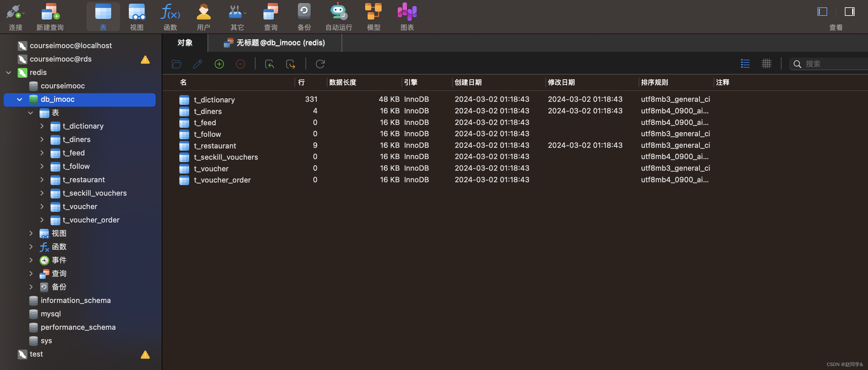Select t_seckill_vouchers row in table list

pos(225,157)
